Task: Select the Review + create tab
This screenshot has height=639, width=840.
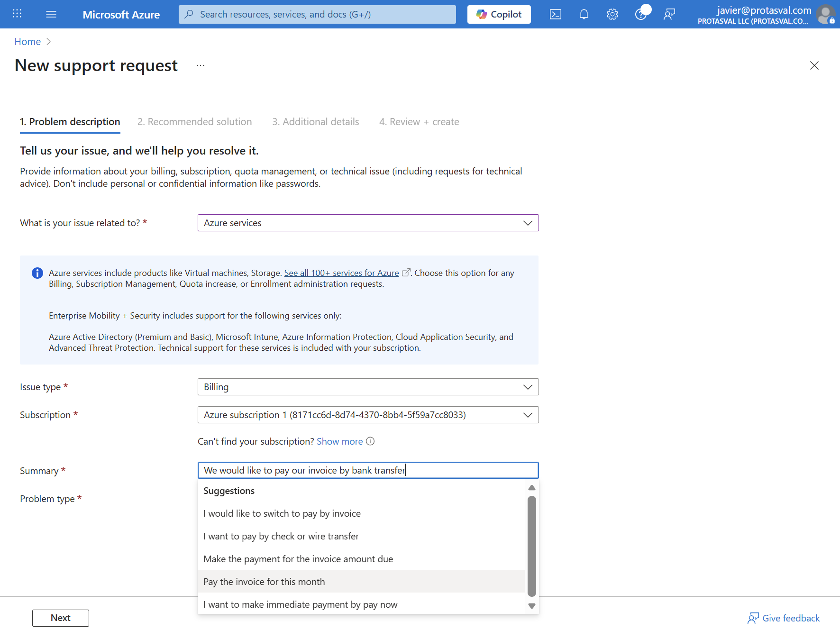Action: [419, 122]
